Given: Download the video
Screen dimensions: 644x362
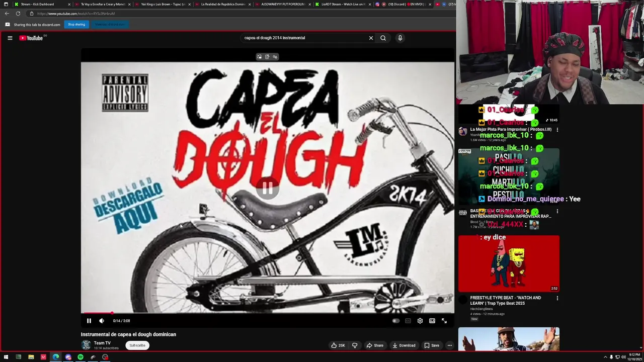Looking at the screenshot, I should [x=404, y=345].
